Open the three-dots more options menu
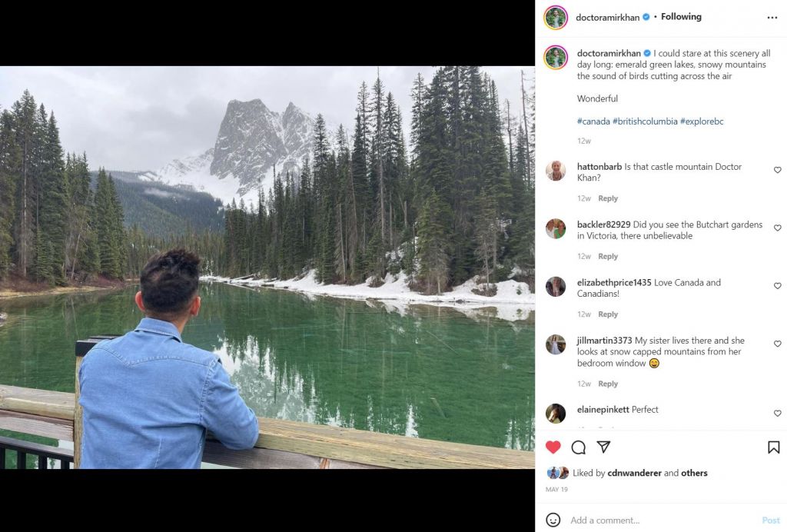This screenshot has height=532, width=787. click(x=772, y=17)
